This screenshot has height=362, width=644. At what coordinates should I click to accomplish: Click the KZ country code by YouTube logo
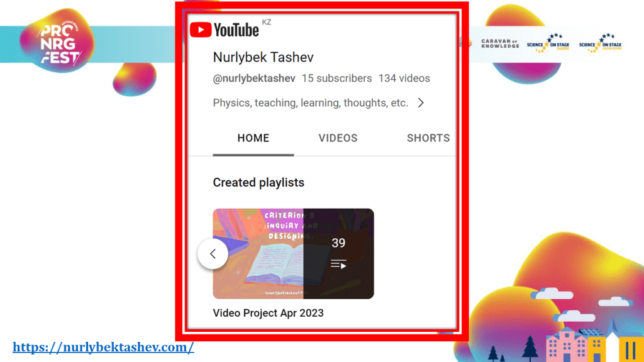267,23
